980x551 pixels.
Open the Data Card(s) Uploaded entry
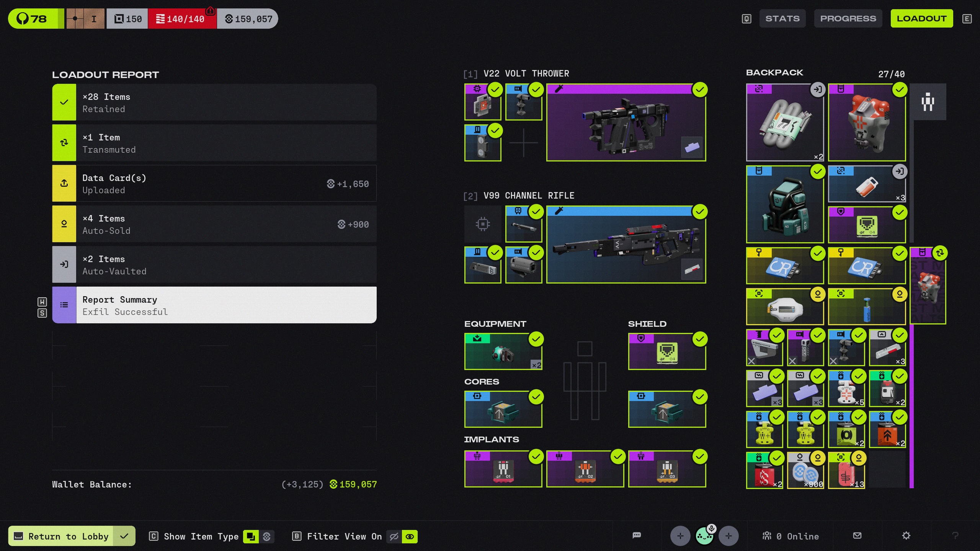[214, 183]
